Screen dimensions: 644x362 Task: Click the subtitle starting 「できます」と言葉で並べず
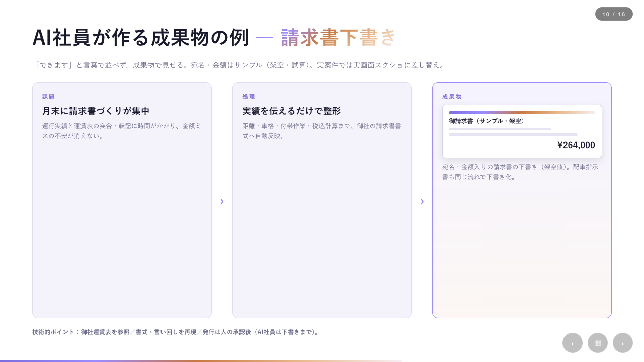239,65
